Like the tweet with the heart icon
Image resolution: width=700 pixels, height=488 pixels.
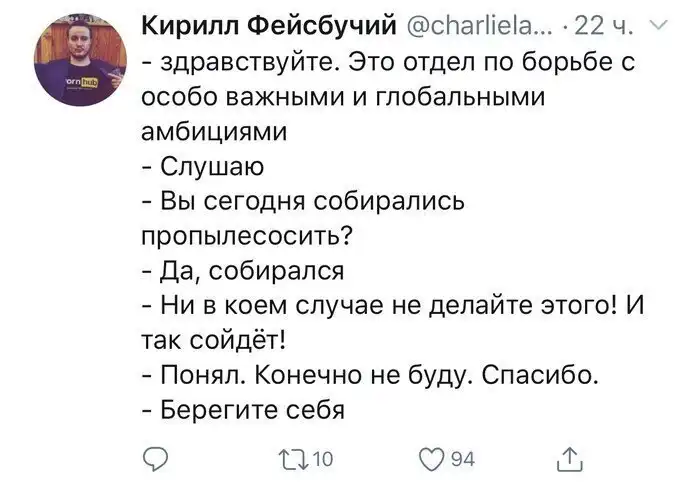(x=433, y=458)
